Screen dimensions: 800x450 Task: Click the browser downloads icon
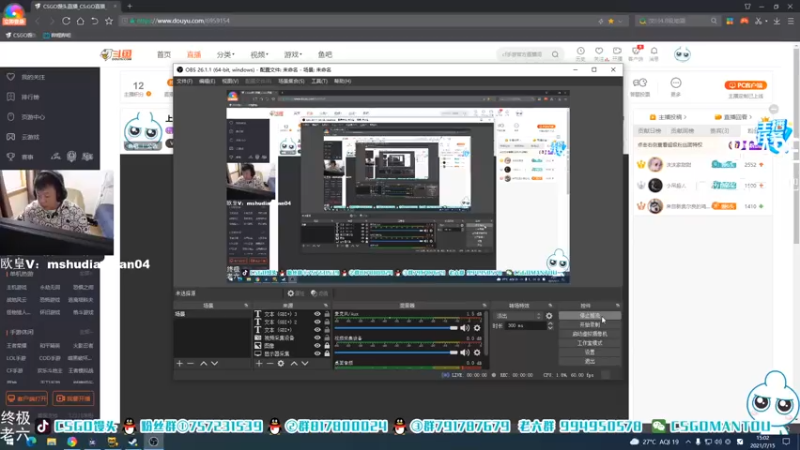777,21
